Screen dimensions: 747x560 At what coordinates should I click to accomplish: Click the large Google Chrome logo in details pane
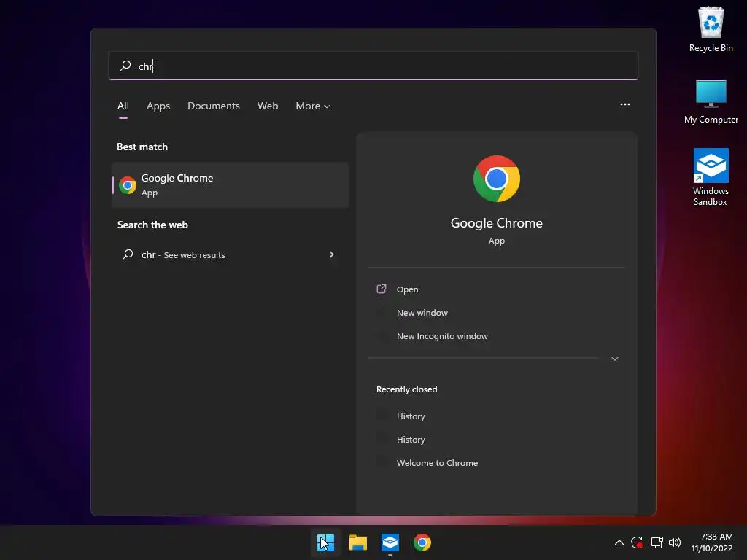click(x=496, y=179)
